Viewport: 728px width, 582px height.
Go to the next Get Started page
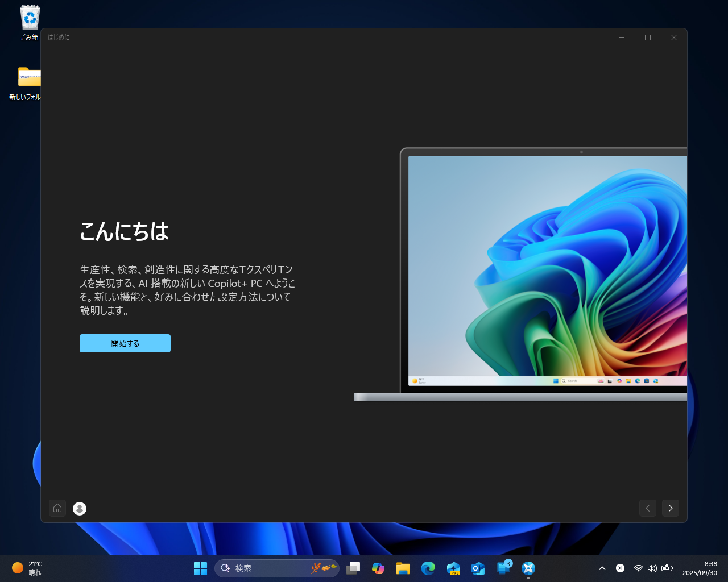coord(670,508)
